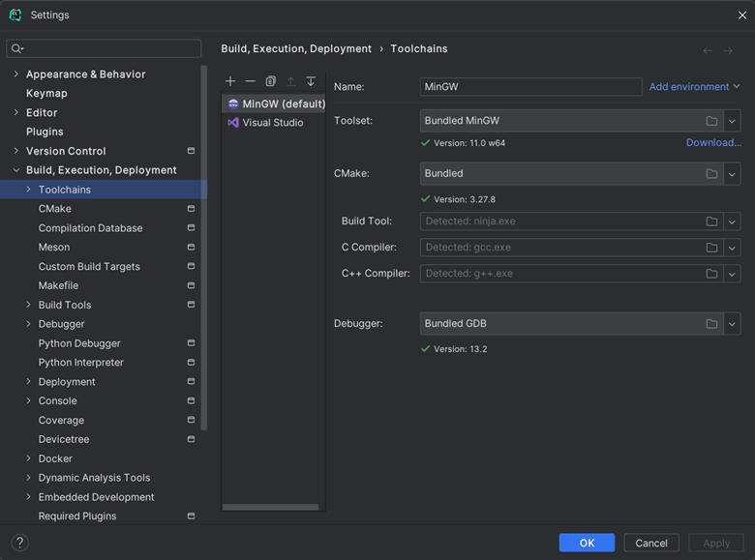Click project-level icon next to Version Control
Screen dimensions: 755x560
(191, 151)
